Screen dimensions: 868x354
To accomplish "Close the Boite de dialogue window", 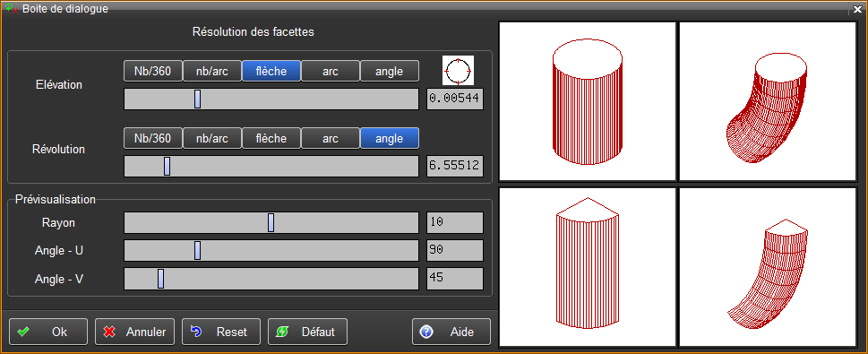I will click(857, 9).
